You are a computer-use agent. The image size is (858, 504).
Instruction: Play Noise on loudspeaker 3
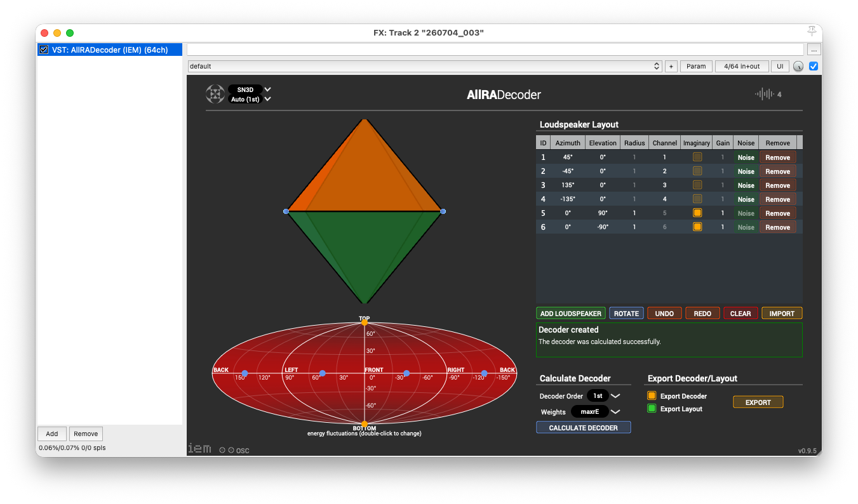click(746, 185)
